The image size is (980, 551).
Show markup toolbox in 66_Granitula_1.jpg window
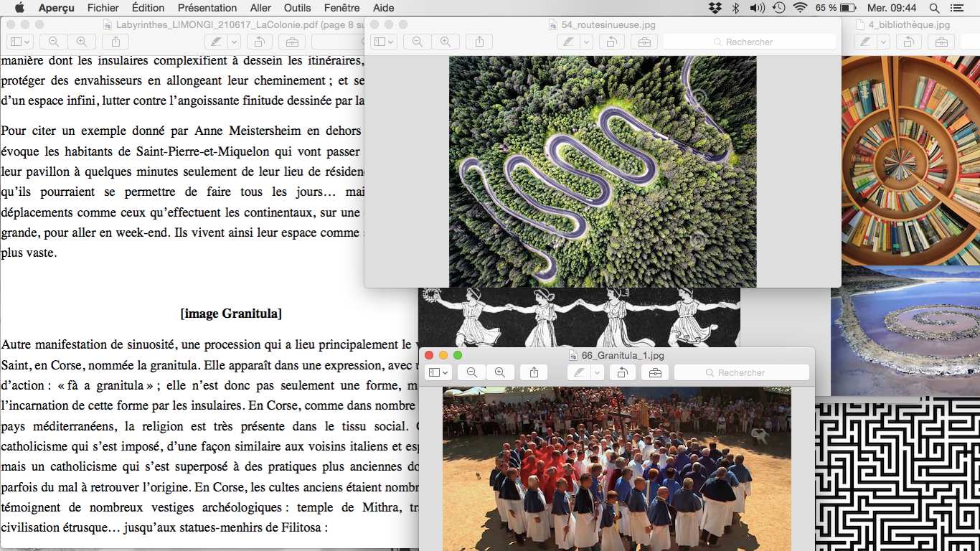coord(654,372)
